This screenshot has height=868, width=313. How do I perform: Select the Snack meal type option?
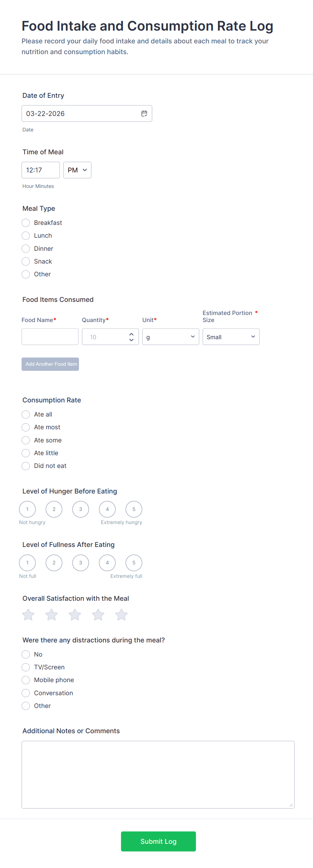[x=26, y=262]
